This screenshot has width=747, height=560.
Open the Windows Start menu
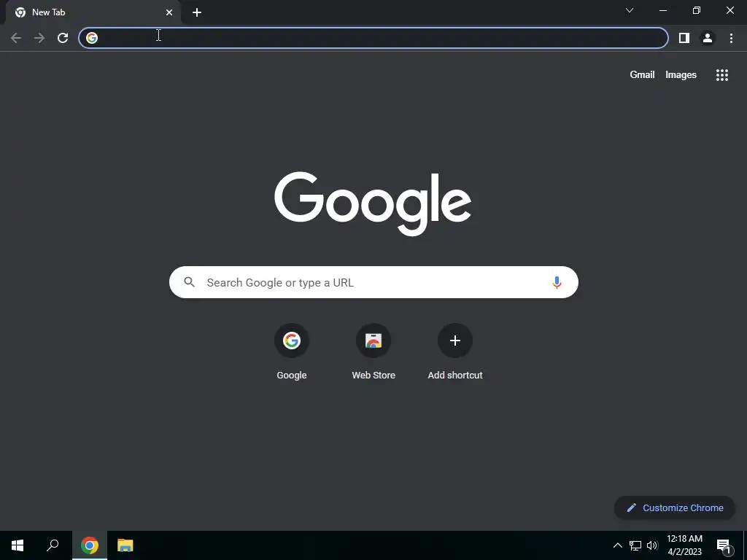18,545
